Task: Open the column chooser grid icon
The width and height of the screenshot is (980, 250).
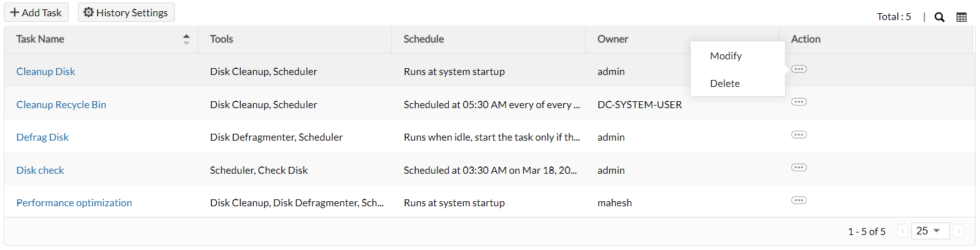Action: [x=961, y=17]
